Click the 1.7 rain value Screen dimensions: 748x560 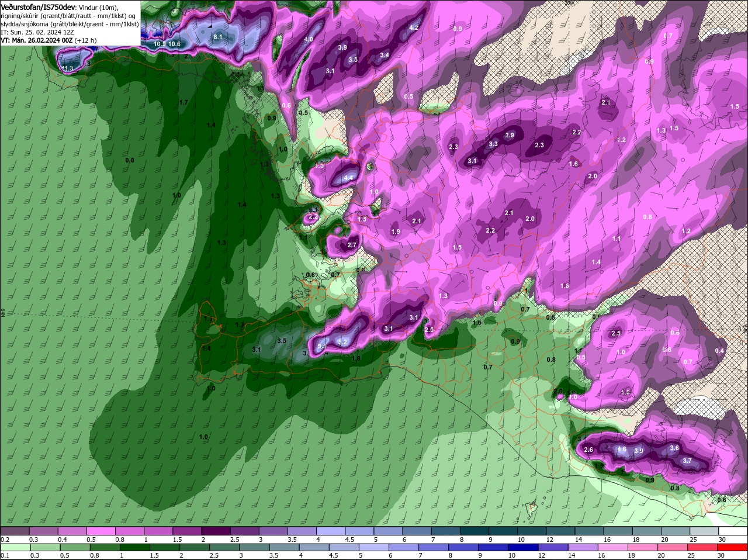(183, 102)
